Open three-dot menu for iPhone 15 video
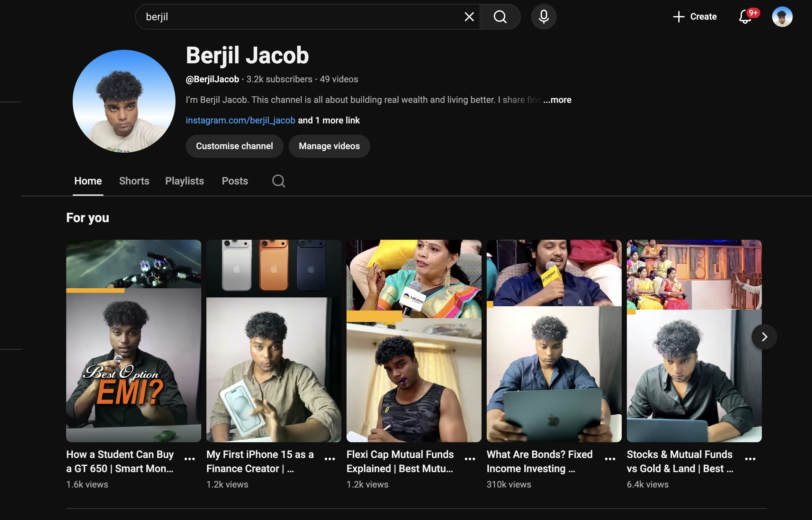Viewport: 812px width, 520px height. [330, 459]
